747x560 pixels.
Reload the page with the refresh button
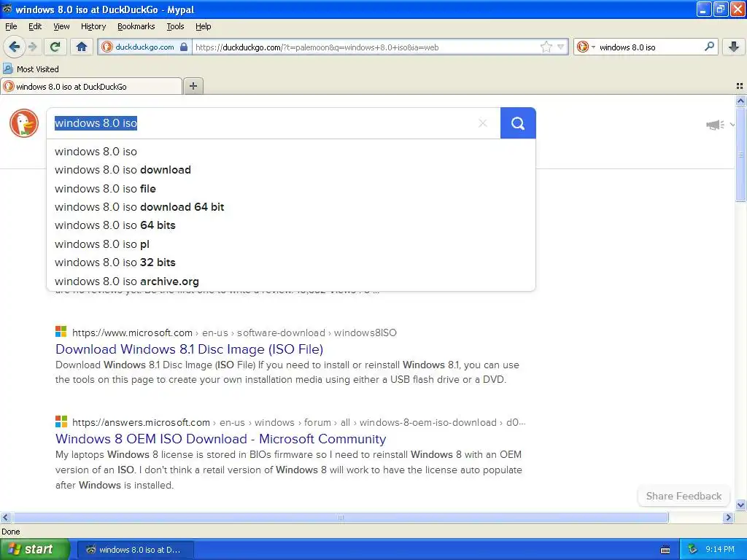click(x=55, y=47)
